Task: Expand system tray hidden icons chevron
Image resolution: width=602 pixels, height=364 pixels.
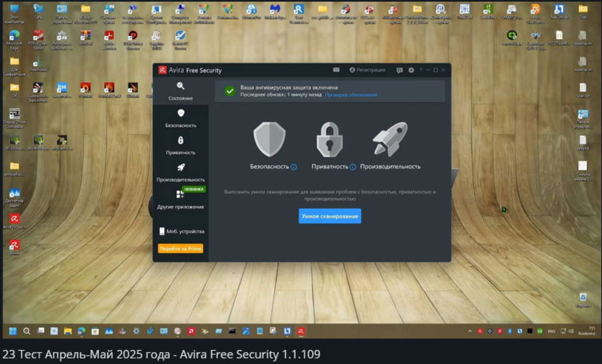Action: click(470, 331)
